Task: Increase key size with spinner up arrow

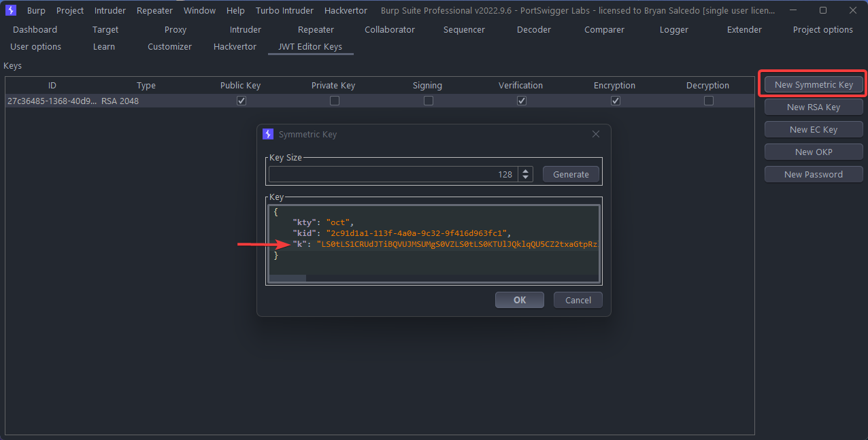Action: (525, 171)
